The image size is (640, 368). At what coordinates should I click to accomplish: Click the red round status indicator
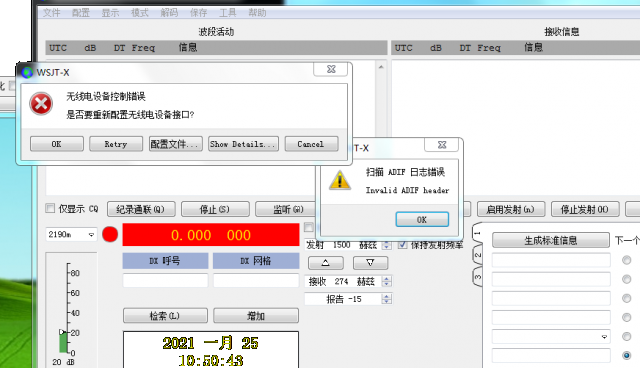pyautogui.click(x=110, y=235)
